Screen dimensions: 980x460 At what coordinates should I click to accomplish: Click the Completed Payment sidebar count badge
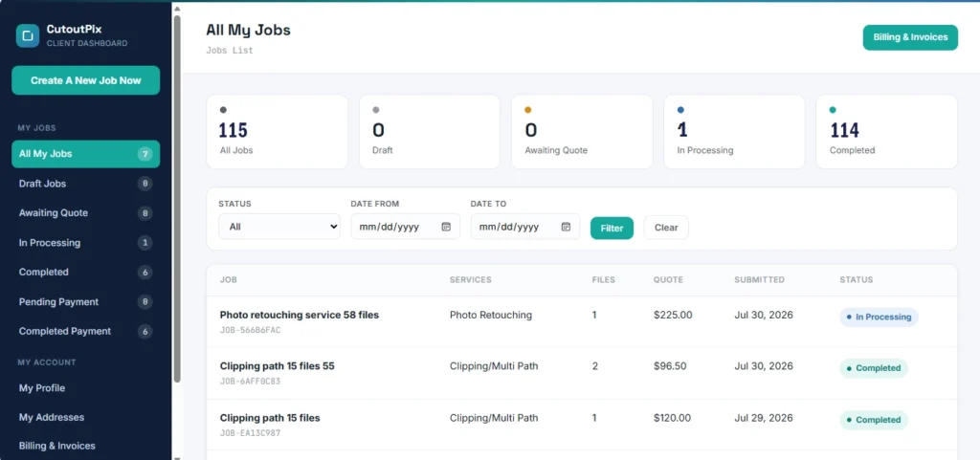tap(145, 332)
